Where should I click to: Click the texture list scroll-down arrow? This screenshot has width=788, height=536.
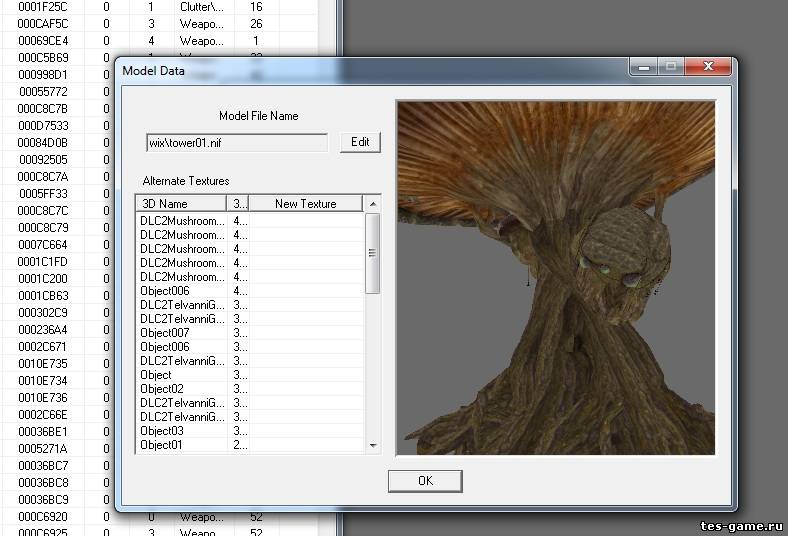pos(372,445)
